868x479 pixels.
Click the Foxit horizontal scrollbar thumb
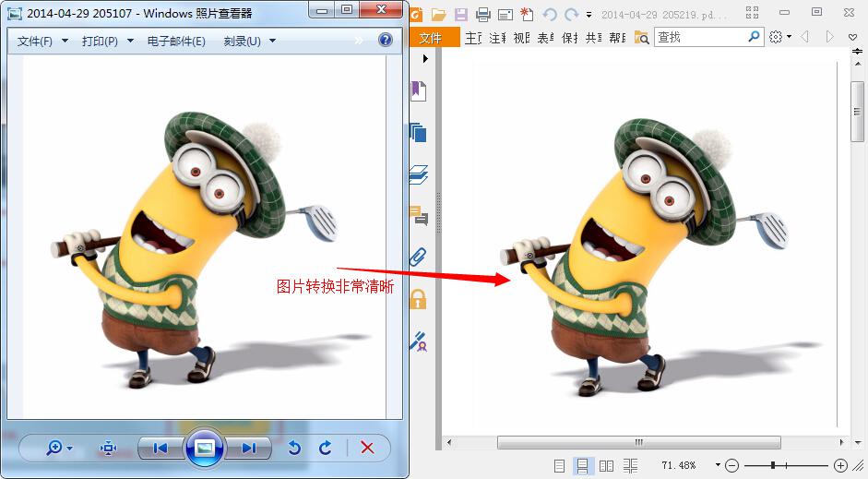coord(639,442)
